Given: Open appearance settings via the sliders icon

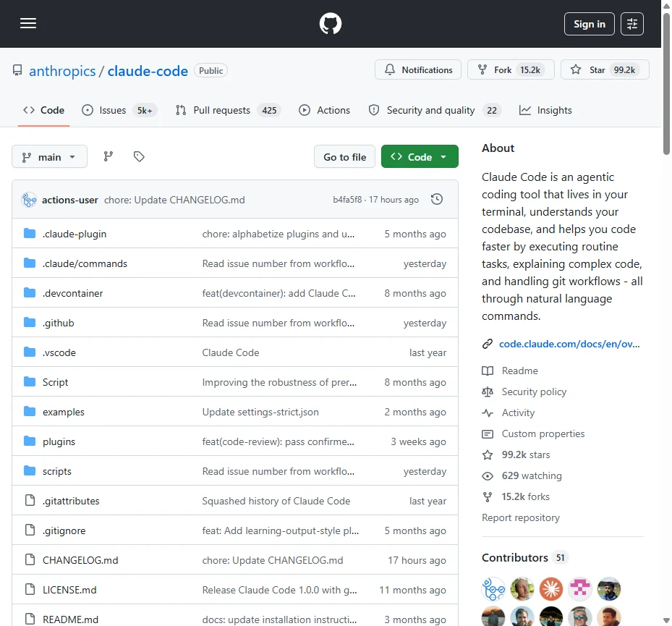Looking at the screenshot, I should [x=632, y=23].
